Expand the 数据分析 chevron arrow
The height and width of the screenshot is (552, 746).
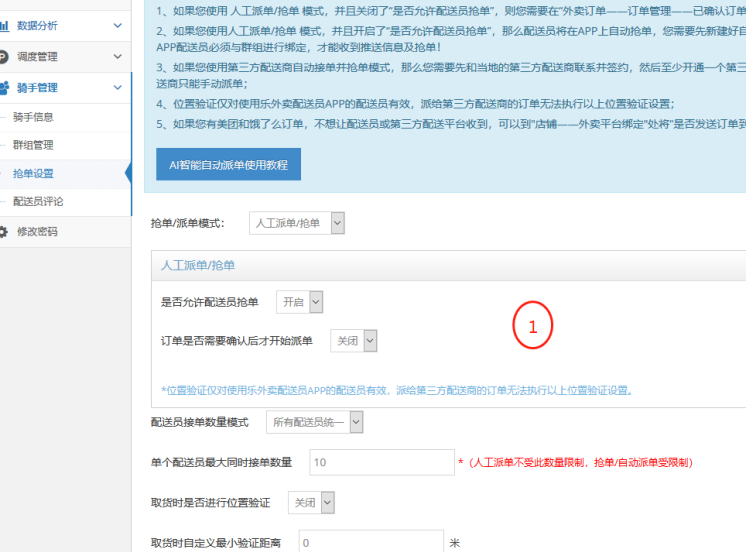(x=118, y=25)
